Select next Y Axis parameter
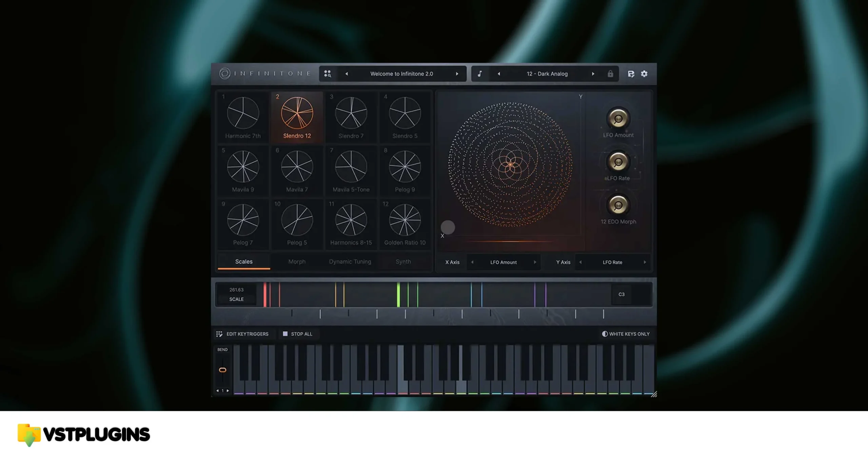The width and height of the screenshot is (868, 460). [x=645, y=262]
